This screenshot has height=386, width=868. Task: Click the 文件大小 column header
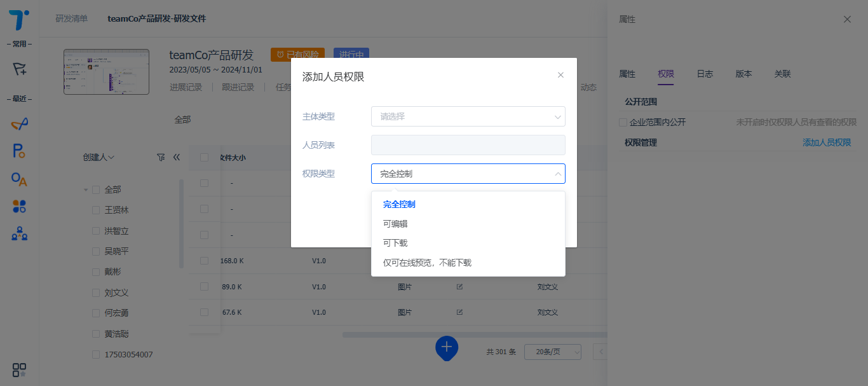(x=233, y=157)
